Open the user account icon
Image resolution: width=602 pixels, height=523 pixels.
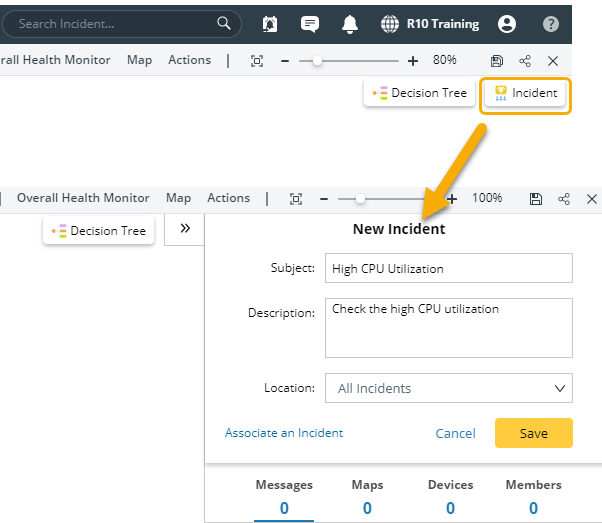click(507, 24)
